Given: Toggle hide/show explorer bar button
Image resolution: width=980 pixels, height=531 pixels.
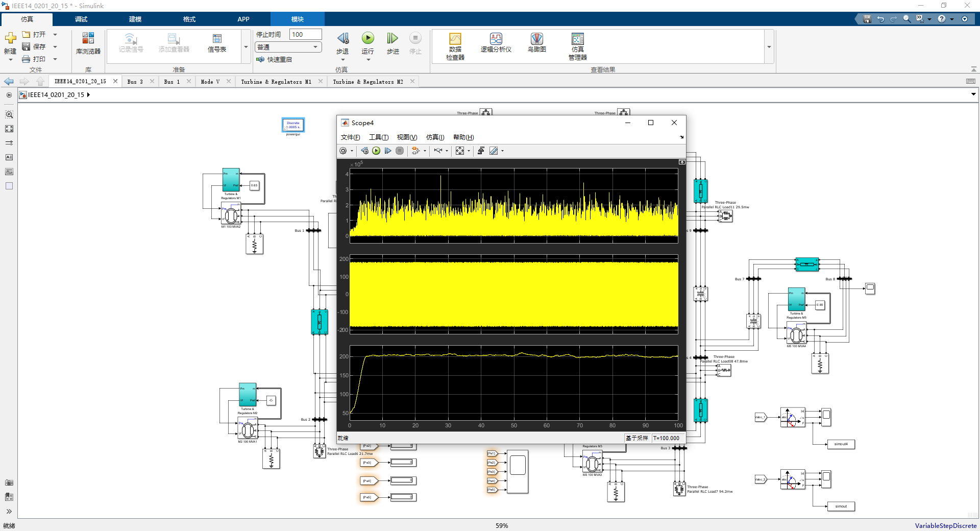Looking at the screenshot, I should [9, 95].
